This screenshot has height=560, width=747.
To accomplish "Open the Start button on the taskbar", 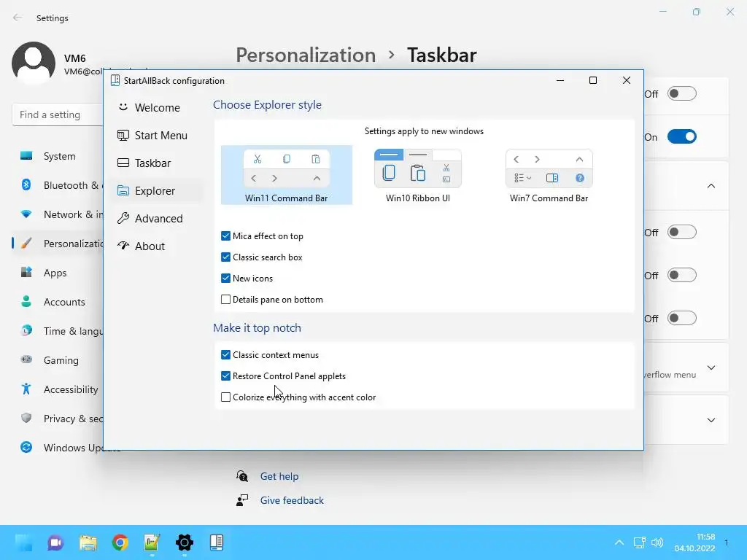I will point(24,542).
